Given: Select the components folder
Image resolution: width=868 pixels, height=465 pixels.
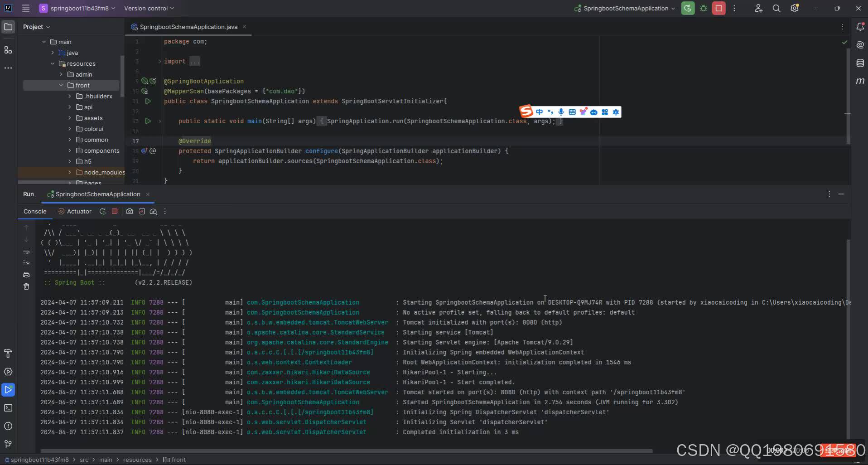Looking at the screenshot, I should [x=101, y=150].
